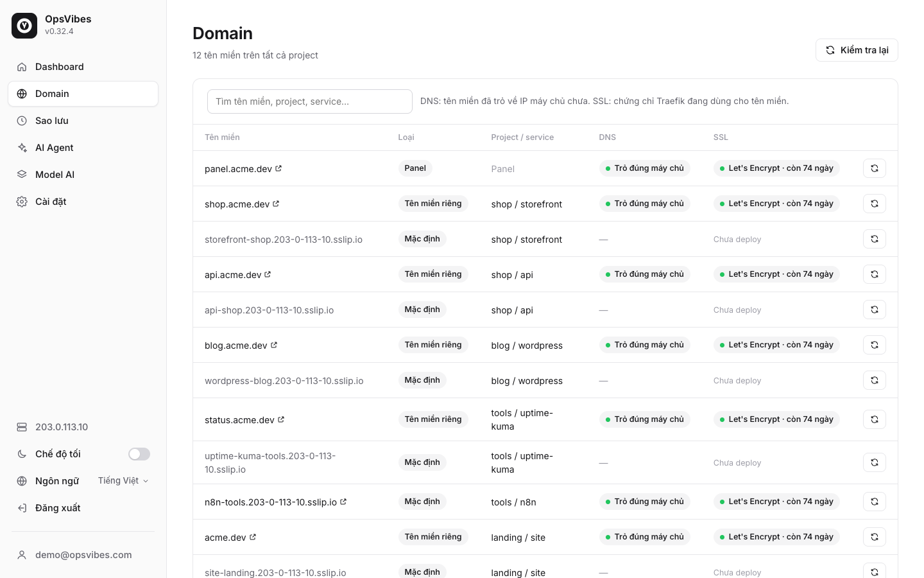Click the OpsVibes logo icon

coord(24,26)
